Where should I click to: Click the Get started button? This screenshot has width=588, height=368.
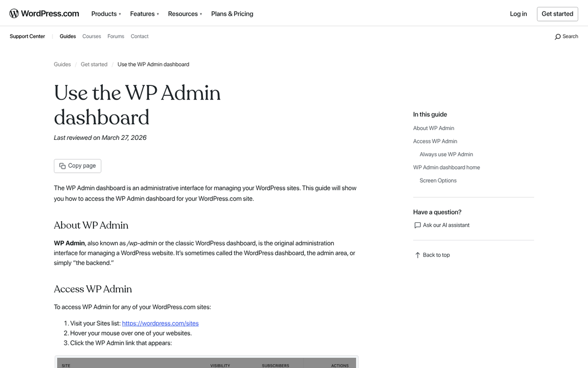[557, 14]
